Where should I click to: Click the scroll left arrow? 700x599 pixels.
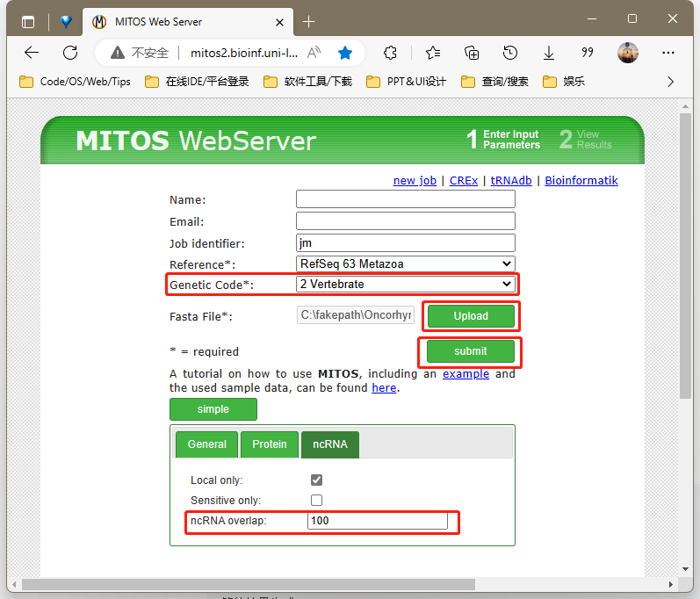[x=14, y=584]
